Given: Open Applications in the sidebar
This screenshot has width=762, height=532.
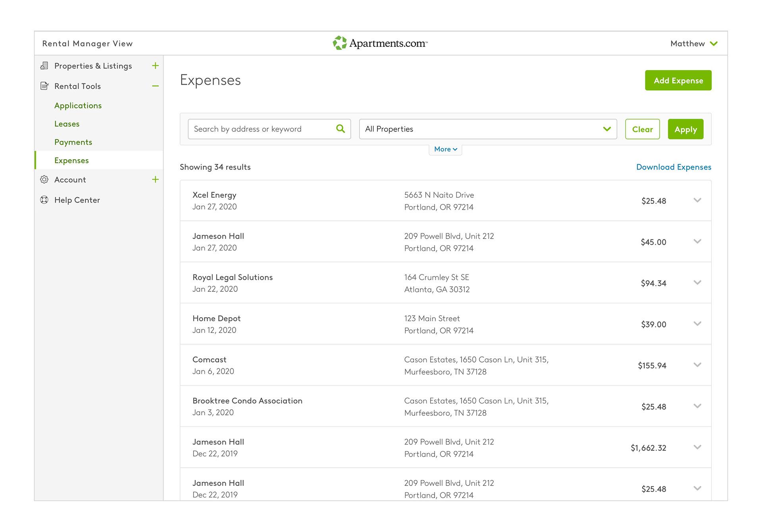Looking at the screenshot, I should click(x=78, y=106).
